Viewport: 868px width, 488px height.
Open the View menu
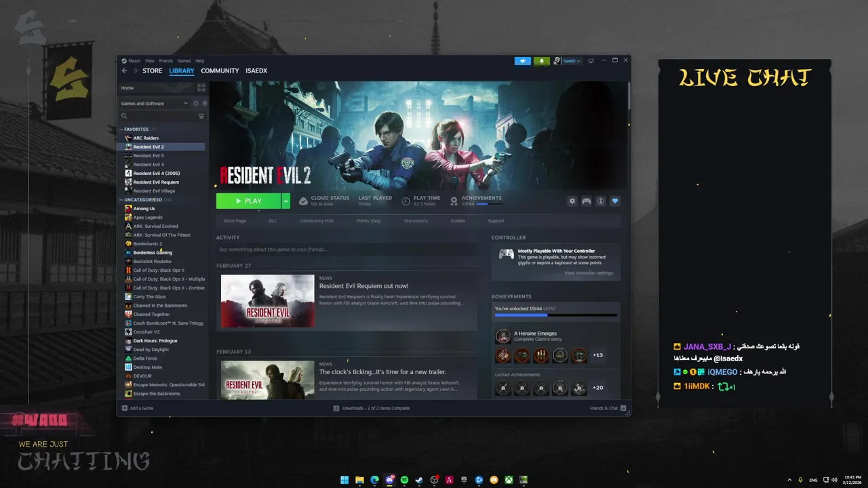tap(149, 61)
